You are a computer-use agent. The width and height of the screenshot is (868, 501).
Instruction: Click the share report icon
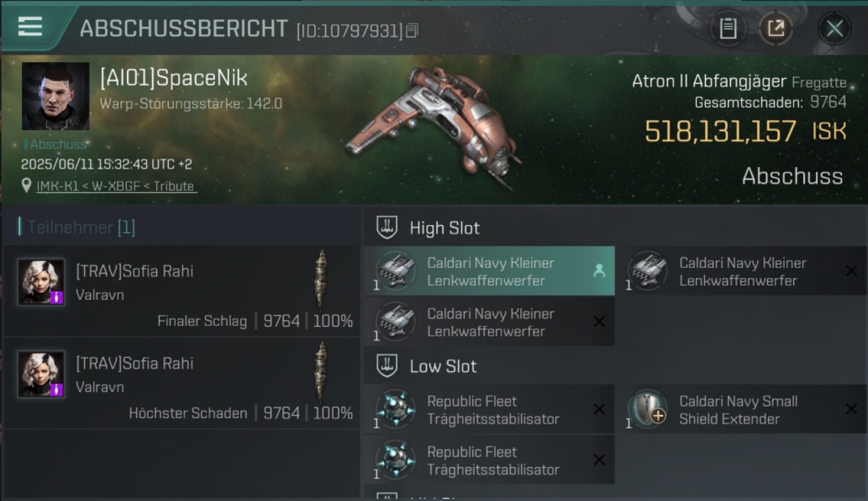(x=776, y=29)
